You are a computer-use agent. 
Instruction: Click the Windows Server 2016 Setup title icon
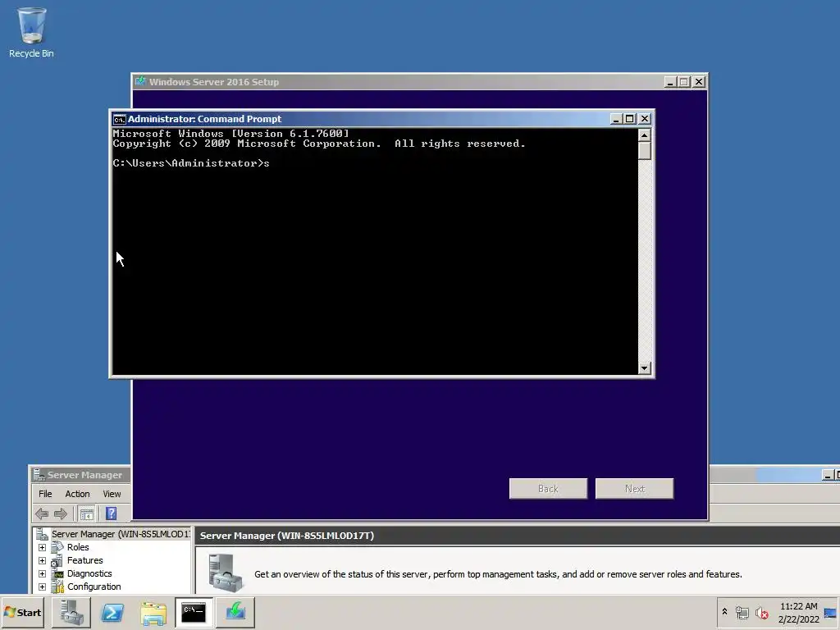(x=141, y=81)
